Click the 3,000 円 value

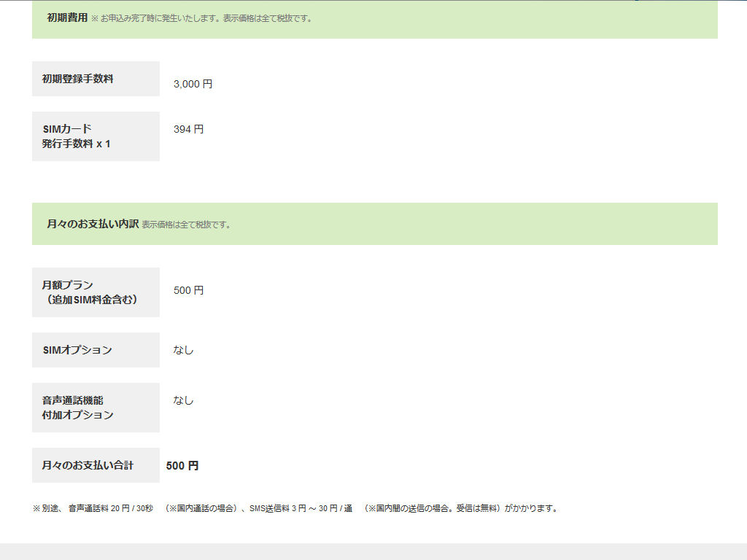click(x=193, y=84)
